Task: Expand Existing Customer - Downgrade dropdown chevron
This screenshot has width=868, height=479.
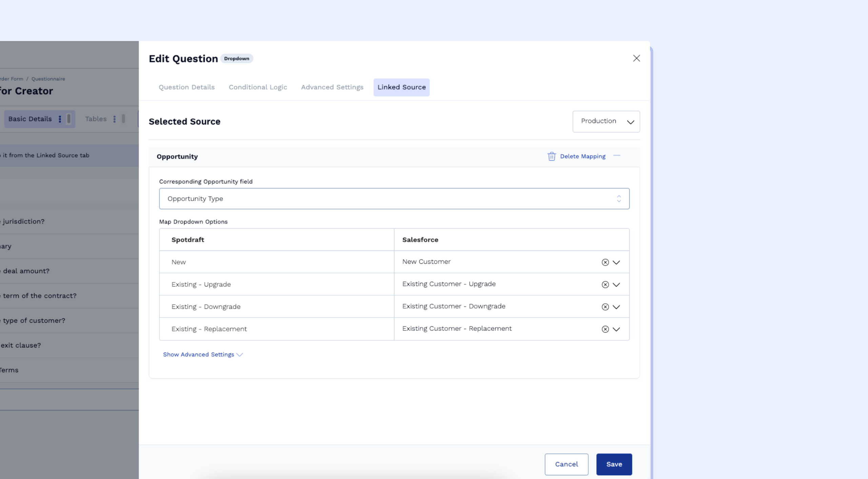Action: [x=616, y=307]
